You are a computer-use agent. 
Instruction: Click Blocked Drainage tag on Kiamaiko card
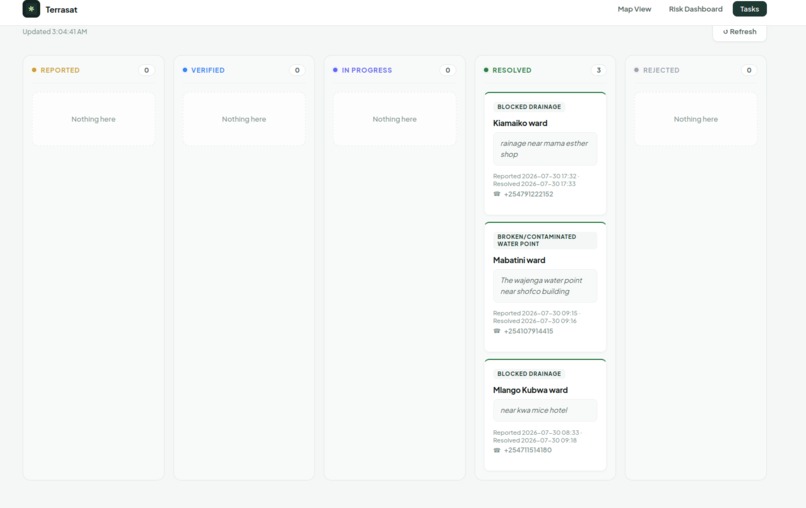coord(529,107)
